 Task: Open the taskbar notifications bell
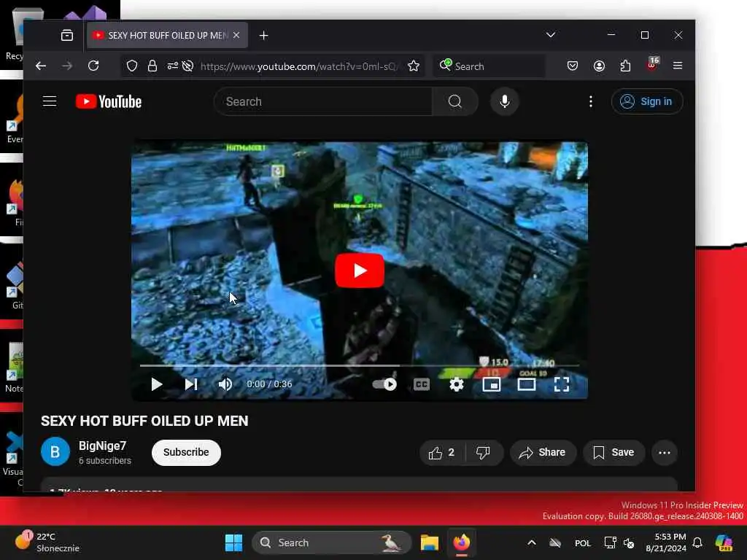(697, 542)
